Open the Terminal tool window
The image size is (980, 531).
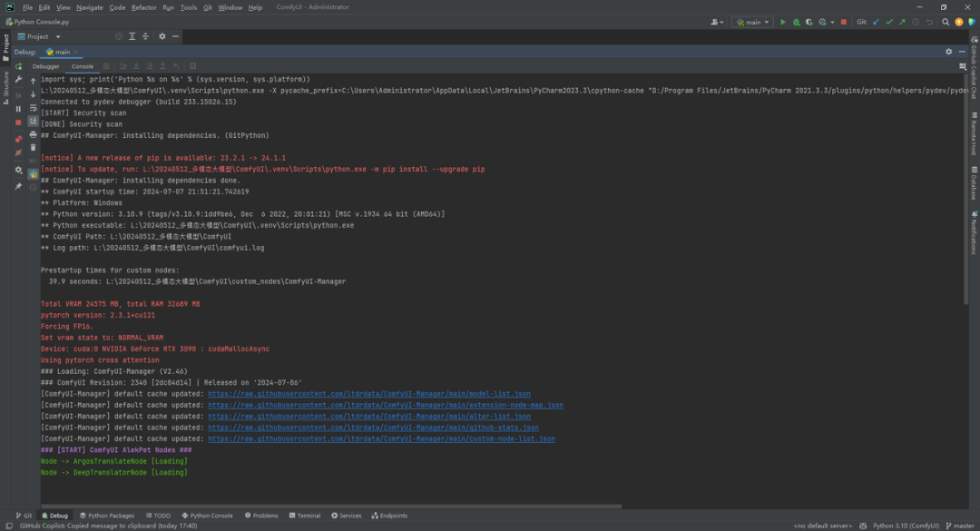(304, 516)
